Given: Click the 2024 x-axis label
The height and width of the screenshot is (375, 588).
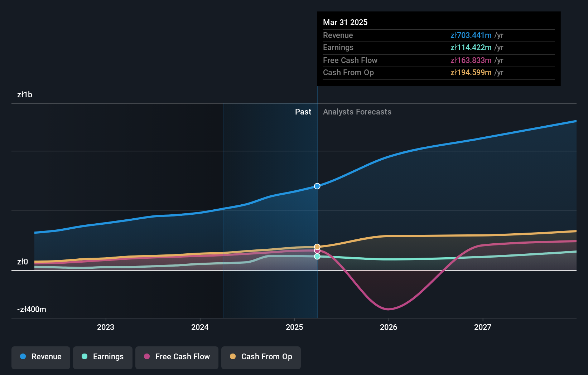Looking at the screenshot, I should [x=200, y=327].
